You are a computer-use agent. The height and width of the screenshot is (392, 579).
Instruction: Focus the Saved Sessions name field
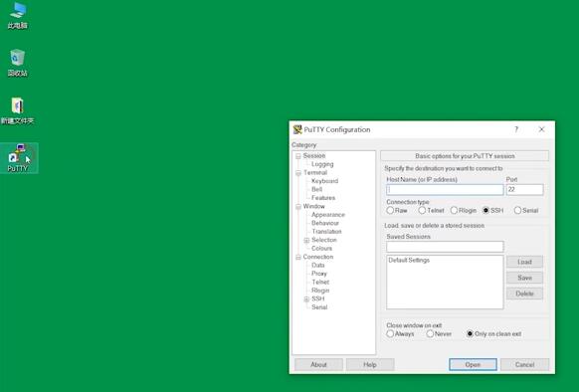[445, 247]
